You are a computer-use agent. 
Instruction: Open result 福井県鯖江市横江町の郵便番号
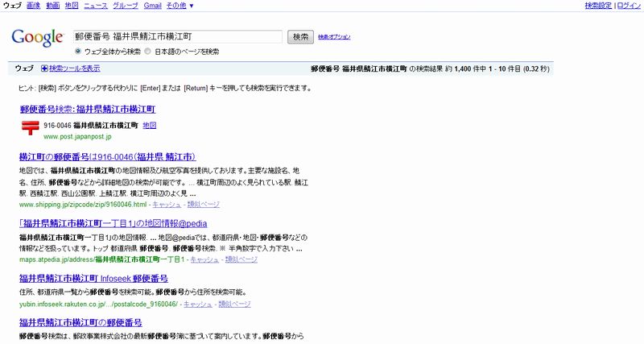coord(80,322)
